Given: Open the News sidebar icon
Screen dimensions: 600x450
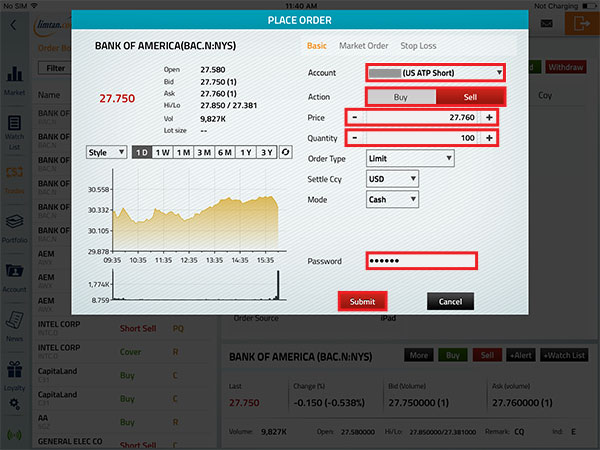Looking at the screenshot, I should (x=15, y=320).
